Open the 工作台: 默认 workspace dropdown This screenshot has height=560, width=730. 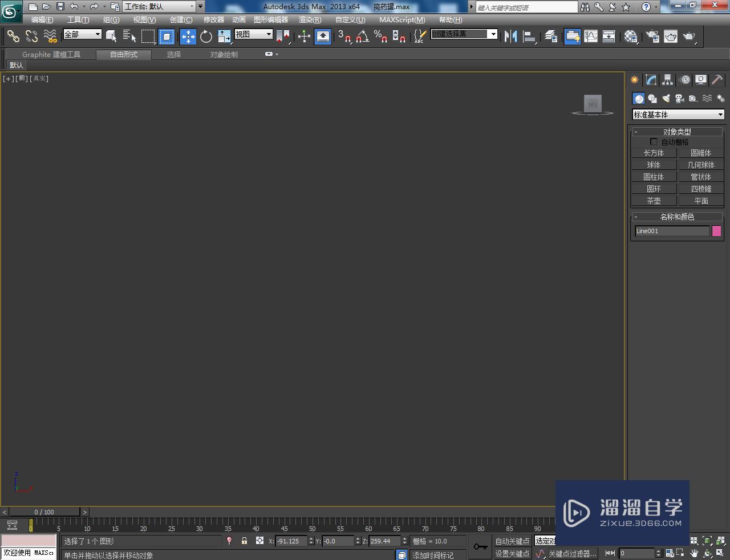(159, 7)
